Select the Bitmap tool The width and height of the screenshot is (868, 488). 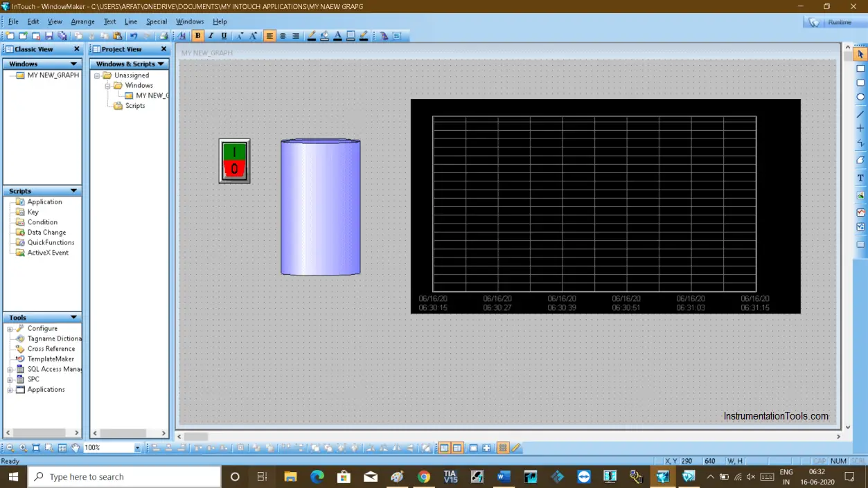[860, 195]
